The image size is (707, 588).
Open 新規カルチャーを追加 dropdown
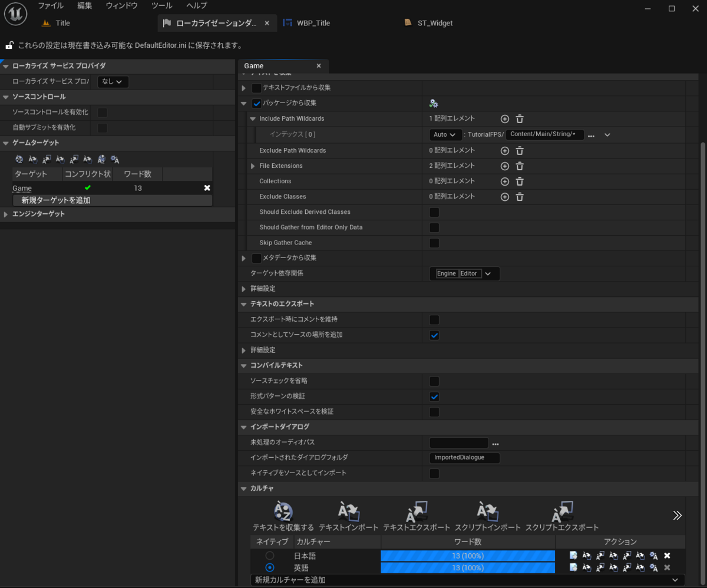(468, 580)
